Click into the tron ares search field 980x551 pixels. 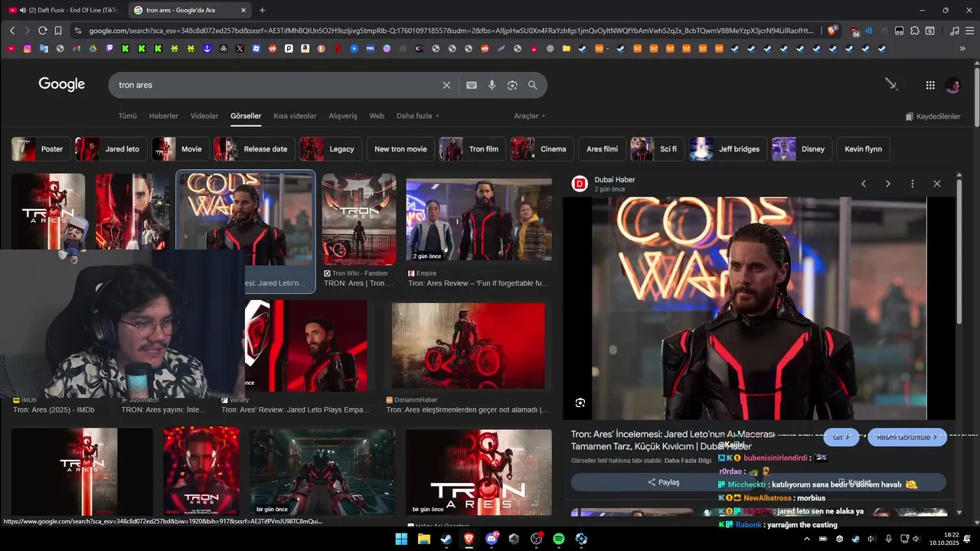(276, 85)
